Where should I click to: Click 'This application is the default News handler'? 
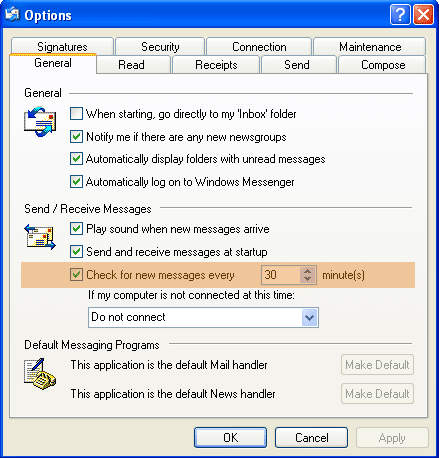[x=173, y=394]
